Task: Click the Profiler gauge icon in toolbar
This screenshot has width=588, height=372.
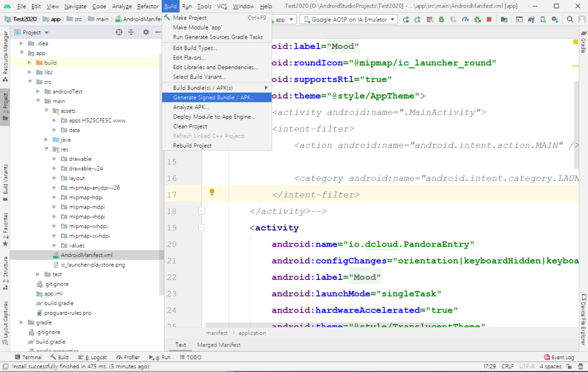Action: [x=466, y=20]
